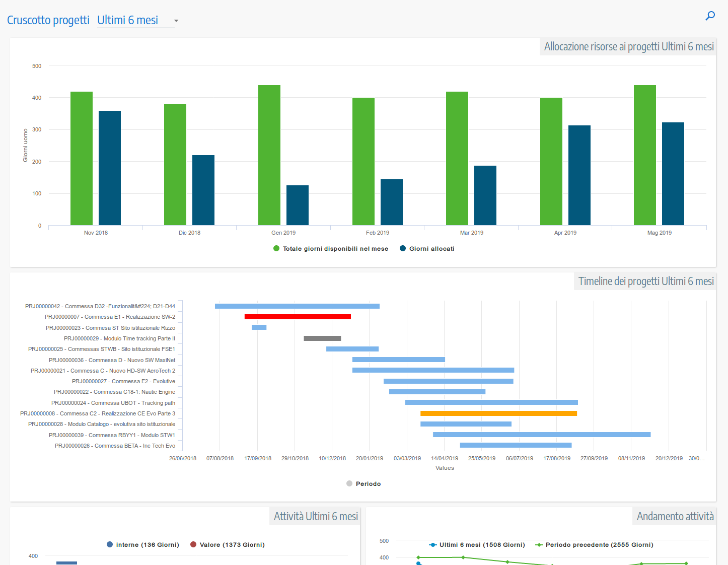Toggle Totale giorni disponibili nel mese legend

(331, 249)
